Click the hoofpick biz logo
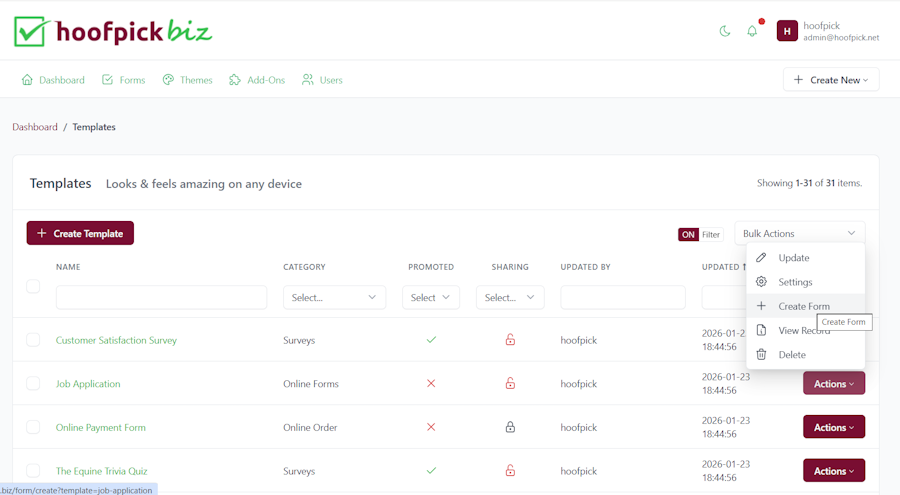This screenshot has height=495, width=900. pos(113,31)
